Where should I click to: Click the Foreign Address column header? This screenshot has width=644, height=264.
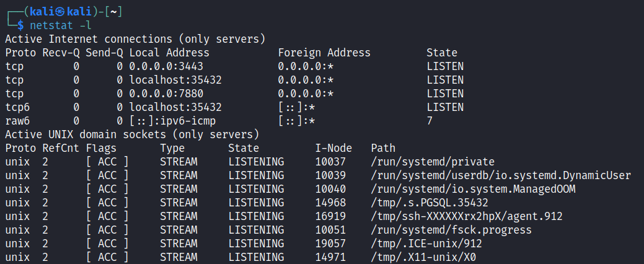(324, 53)
